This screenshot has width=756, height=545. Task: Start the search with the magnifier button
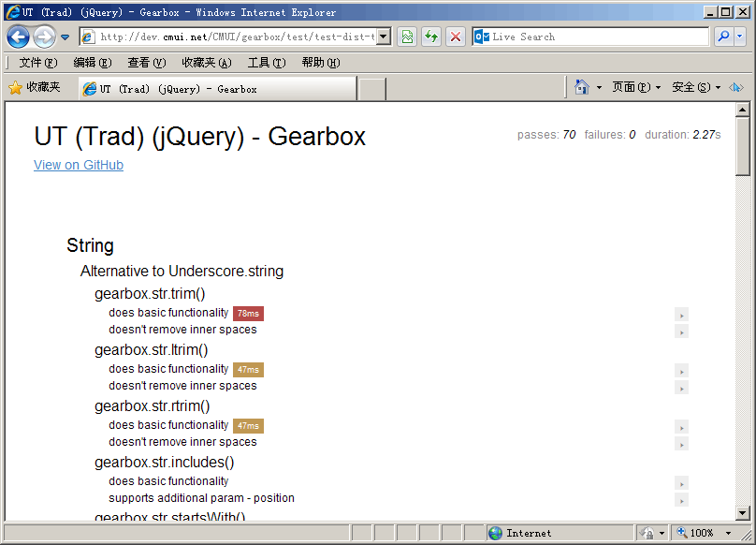click(x=723, y=37)
